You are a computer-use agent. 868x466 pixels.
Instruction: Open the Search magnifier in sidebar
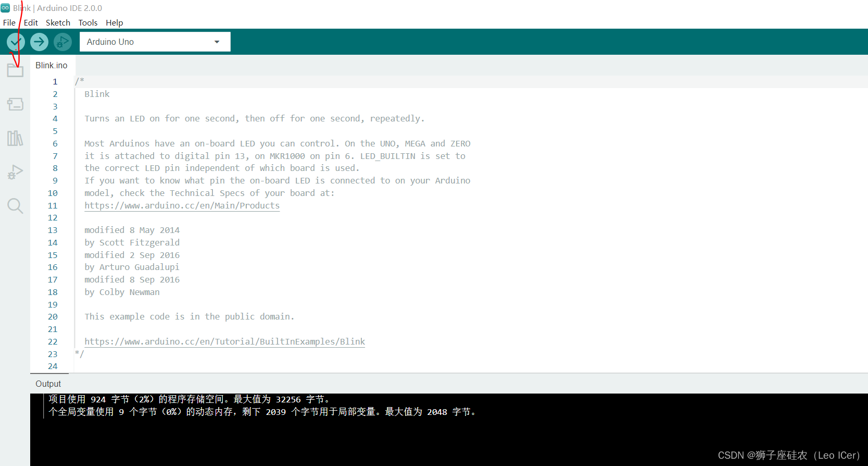pyautogui.click(x=15, y=206)
